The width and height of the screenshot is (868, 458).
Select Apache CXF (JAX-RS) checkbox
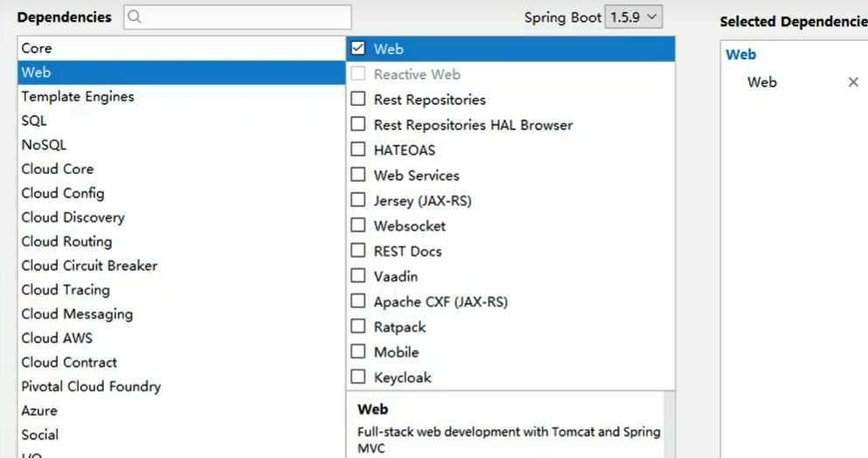(358, 302)
